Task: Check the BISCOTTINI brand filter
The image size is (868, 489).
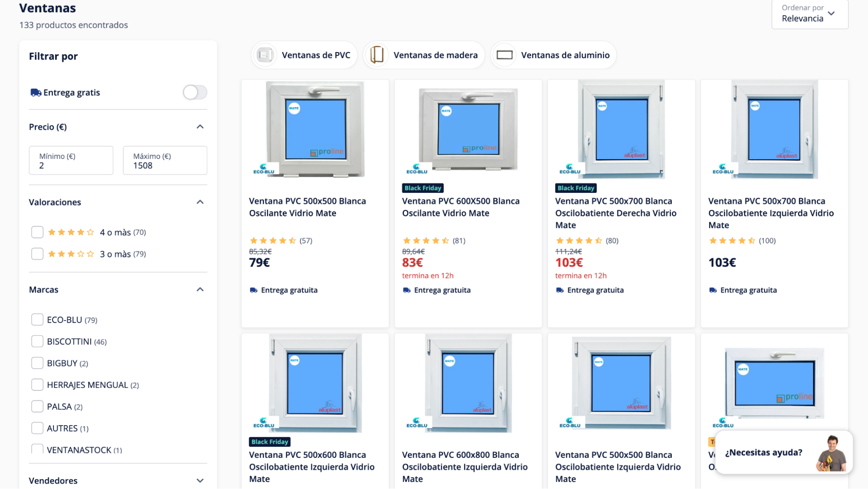Action: click(x=37, y=341)
